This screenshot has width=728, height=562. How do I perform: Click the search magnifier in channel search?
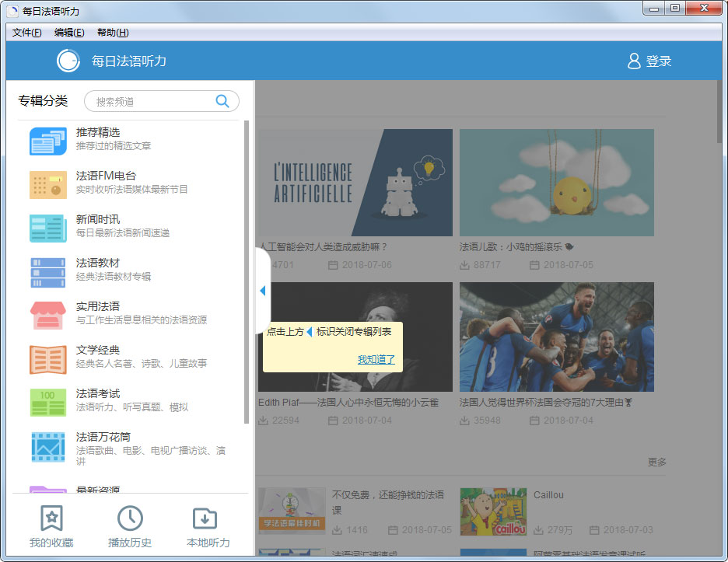[x=222, y=101]
